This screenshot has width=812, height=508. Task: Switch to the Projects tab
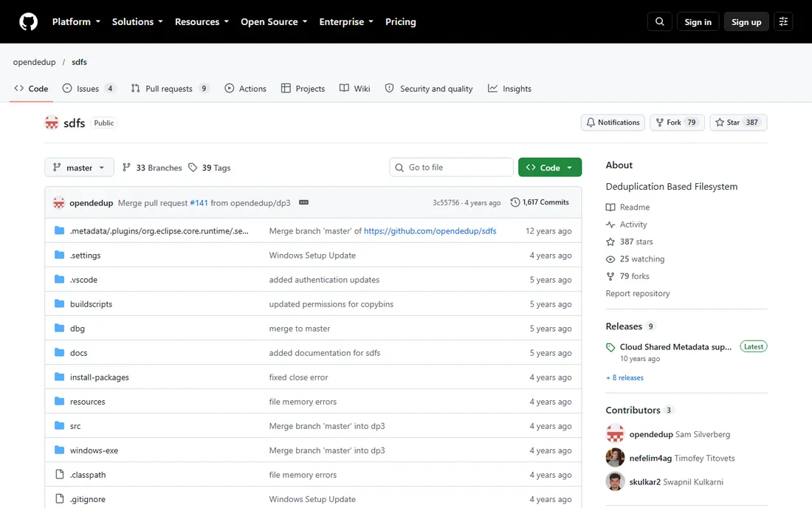pyautogui.click(x=303, y=89)
